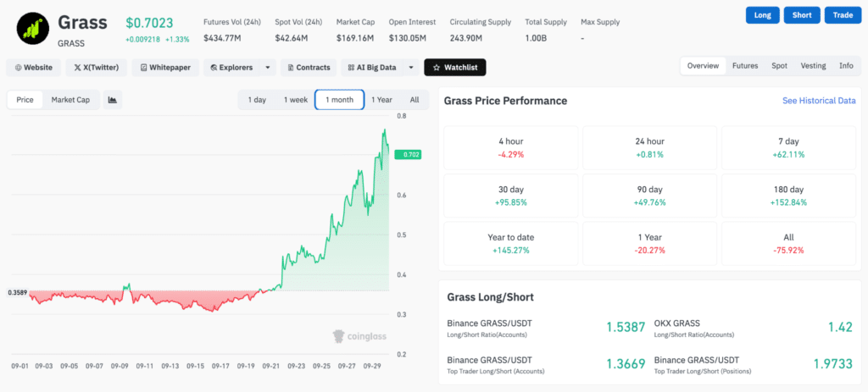The height and width of the screenshot is (392, 868).
Task: Click the blue Long button
Action: pos(762,15)
